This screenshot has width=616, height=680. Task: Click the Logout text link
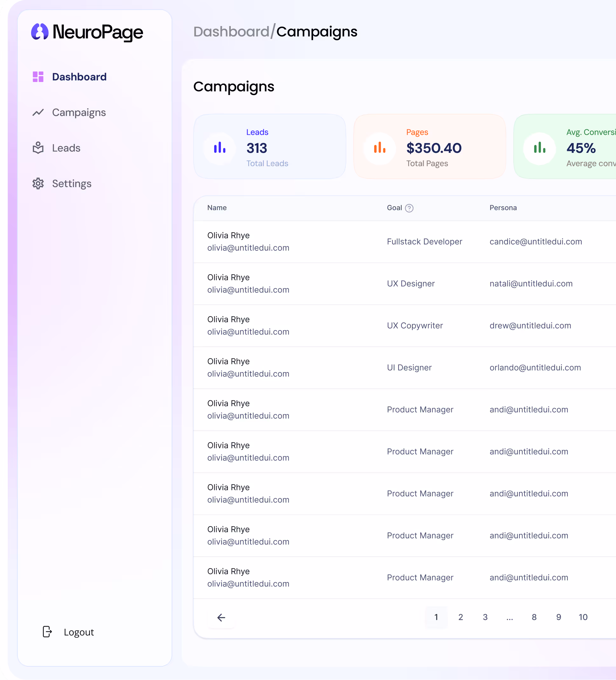[79, 632]
